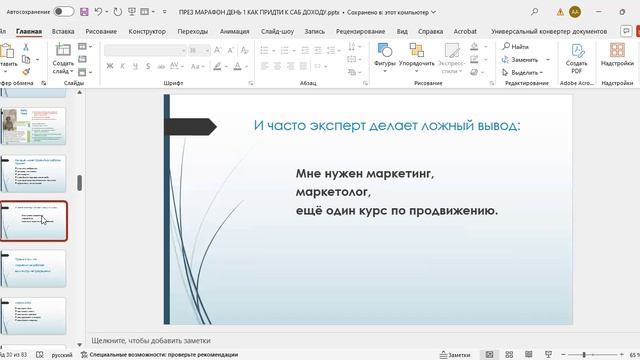Open the comments pane icon
Viewport: 640px width, 360px height.
[626, 31]
